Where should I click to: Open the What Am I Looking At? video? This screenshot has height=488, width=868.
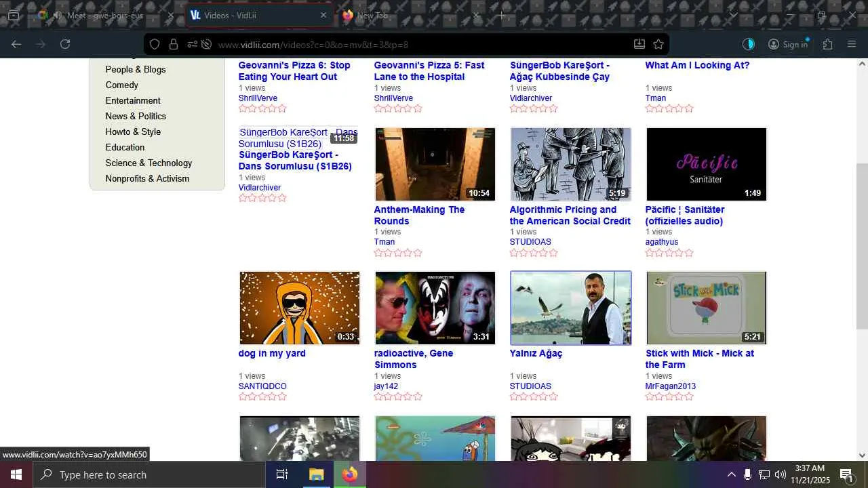coord(697,65)
